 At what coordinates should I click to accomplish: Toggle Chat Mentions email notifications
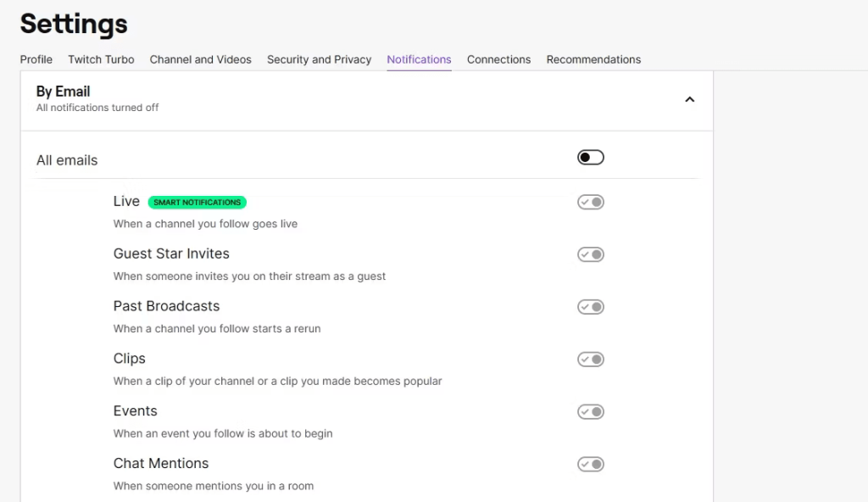(x=590, y=464)
